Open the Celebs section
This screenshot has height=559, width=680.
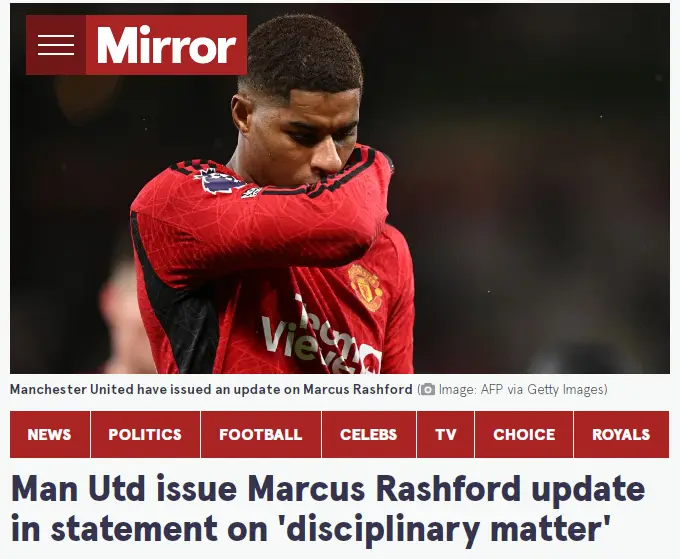(x=369, y=434)
